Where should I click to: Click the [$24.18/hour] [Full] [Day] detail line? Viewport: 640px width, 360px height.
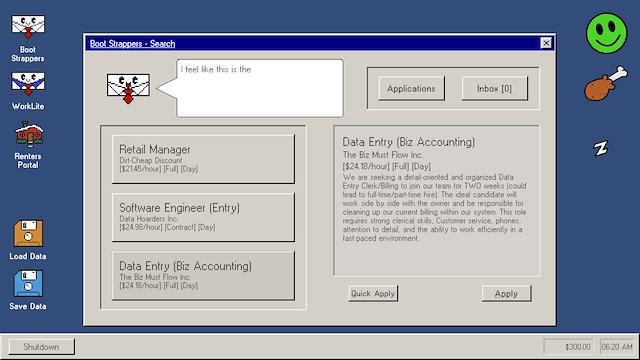pyautogui.click(x=387, y=166)
